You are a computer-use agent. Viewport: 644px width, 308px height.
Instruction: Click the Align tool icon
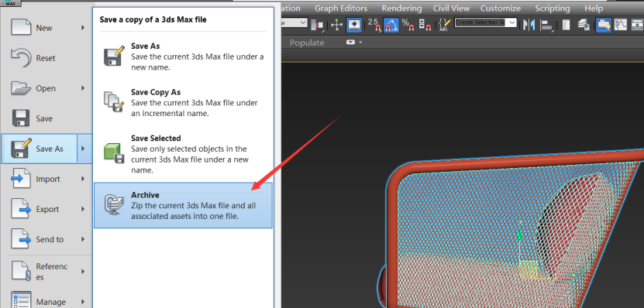pos(547,25)
